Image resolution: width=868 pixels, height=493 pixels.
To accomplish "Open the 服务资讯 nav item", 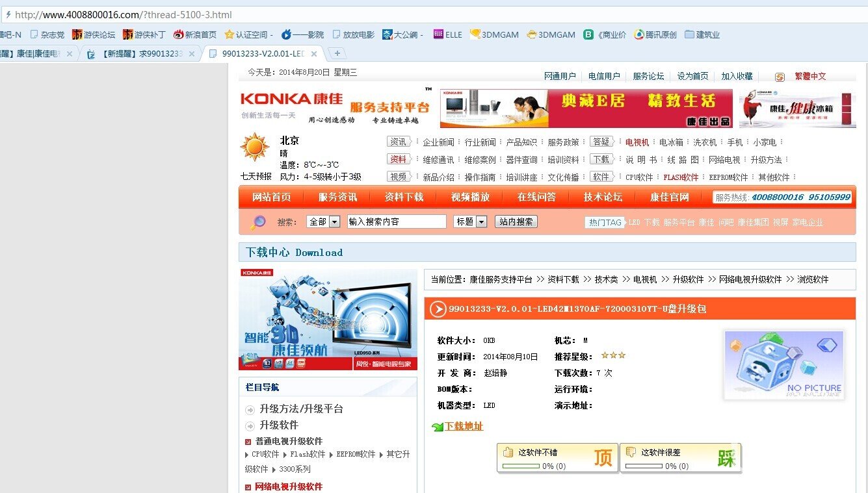I will (x=337, y=197).
